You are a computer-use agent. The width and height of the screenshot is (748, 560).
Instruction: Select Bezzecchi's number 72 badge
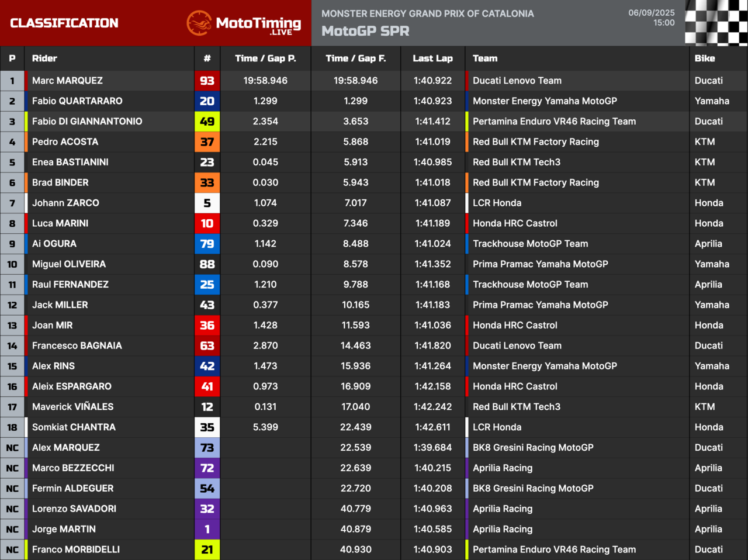(x=207, y=468)
